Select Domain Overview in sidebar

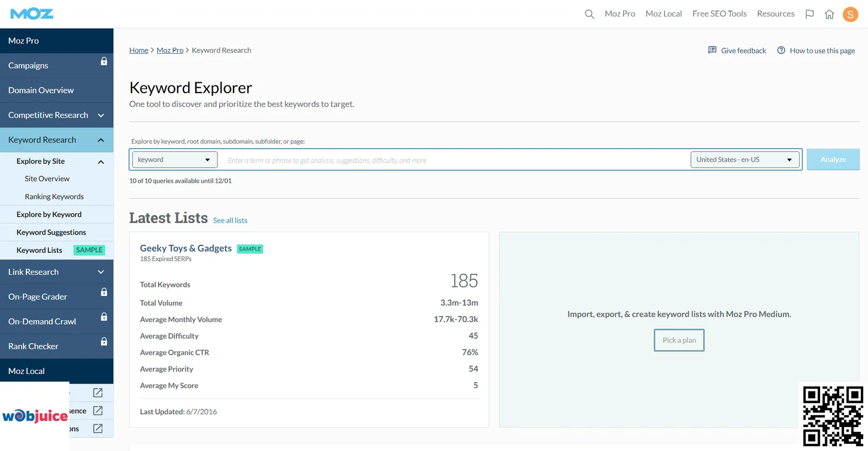pos(56,91)
